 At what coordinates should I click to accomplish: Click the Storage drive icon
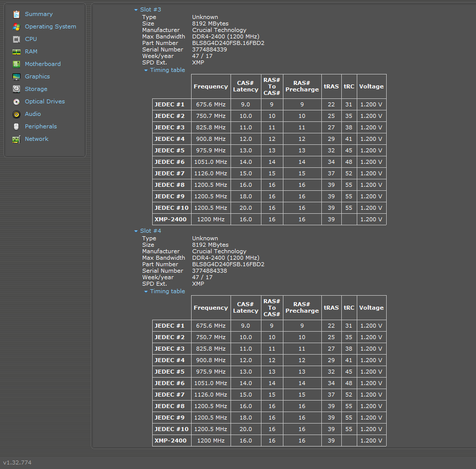pos(16,89)
